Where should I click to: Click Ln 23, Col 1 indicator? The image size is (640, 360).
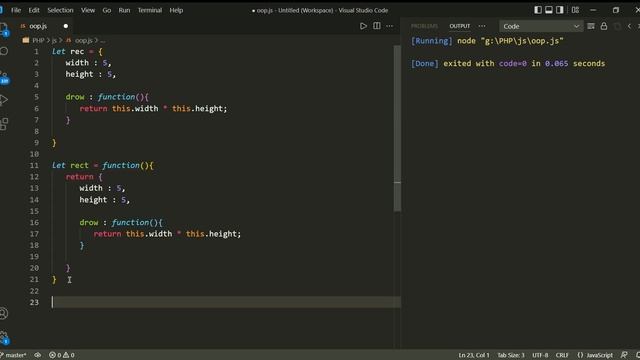[x=474, y=355]
